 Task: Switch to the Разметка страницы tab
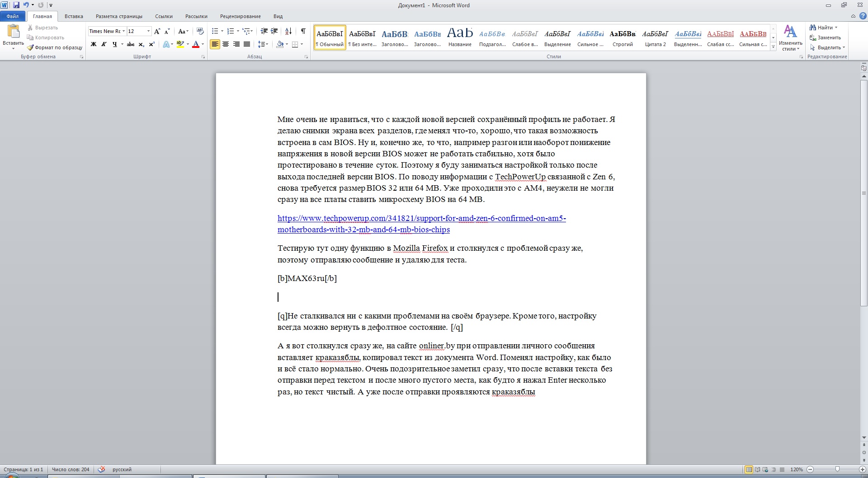pos(119,16)
